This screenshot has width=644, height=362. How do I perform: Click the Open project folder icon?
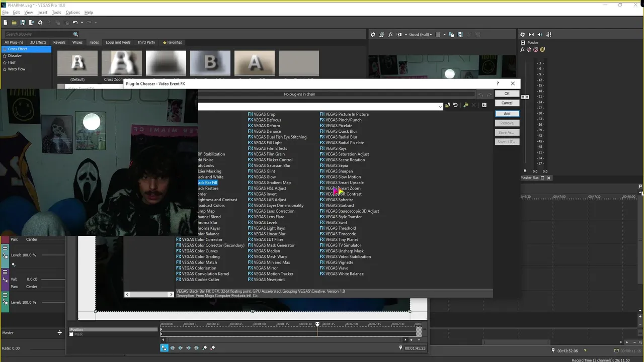tap(14, 23)
